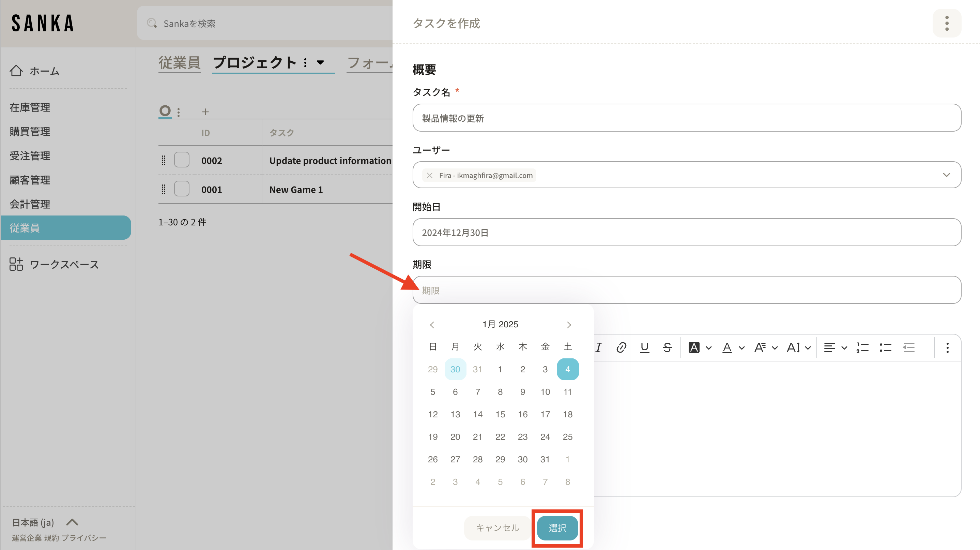Toggle underline formatting in editor toolbar
This screenshot has height=550, width=980.
(x=644, y=347)
